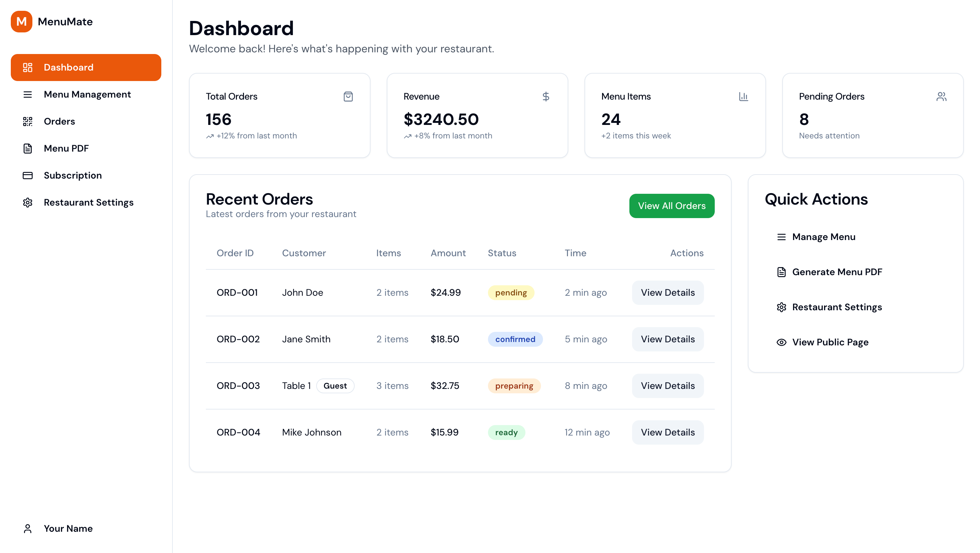Click the bar chart icon on Menu Items
The image size is (980, 553).
click(743, 96)
